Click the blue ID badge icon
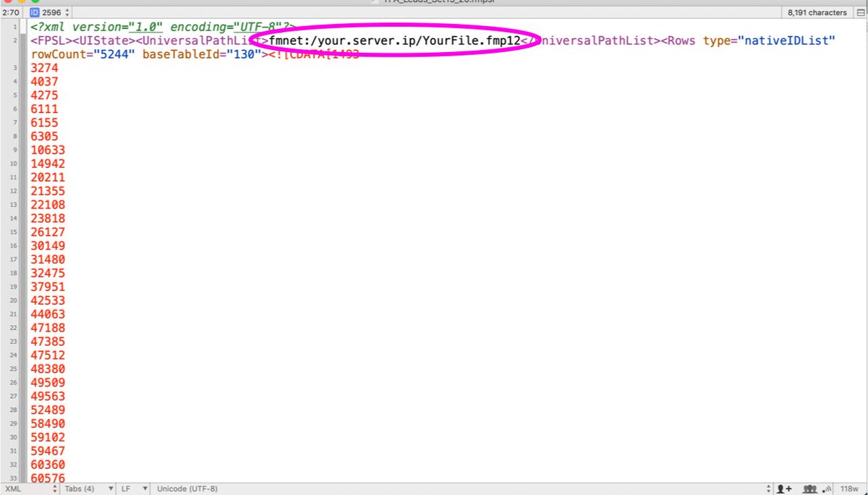The width and height of the screenshot is (868, 495). 34,12
